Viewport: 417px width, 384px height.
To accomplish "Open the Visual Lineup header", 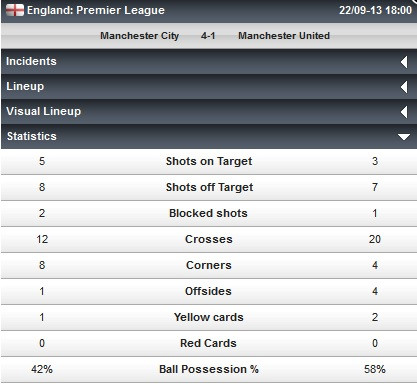I will 209,111.
